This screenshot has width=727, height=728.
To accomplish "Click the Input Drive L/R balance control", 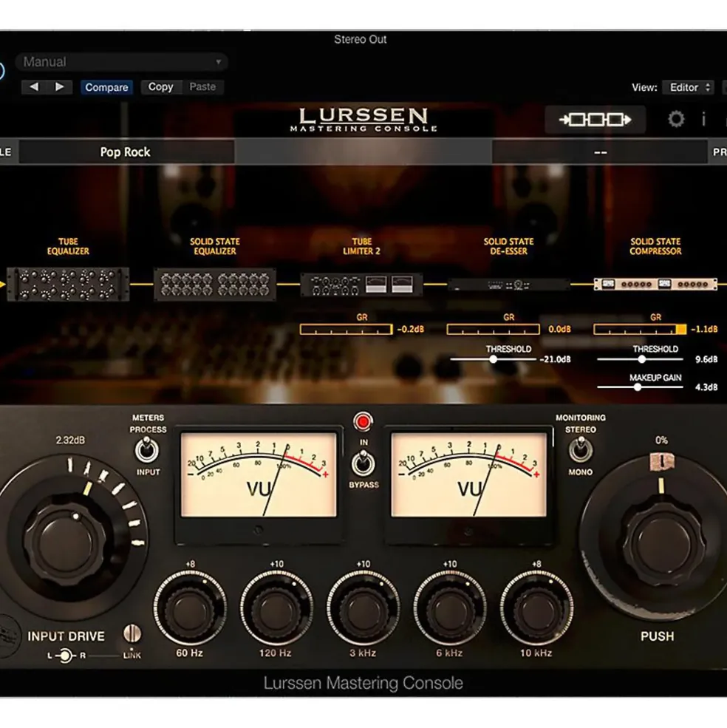I will click(x=66, y=655).
